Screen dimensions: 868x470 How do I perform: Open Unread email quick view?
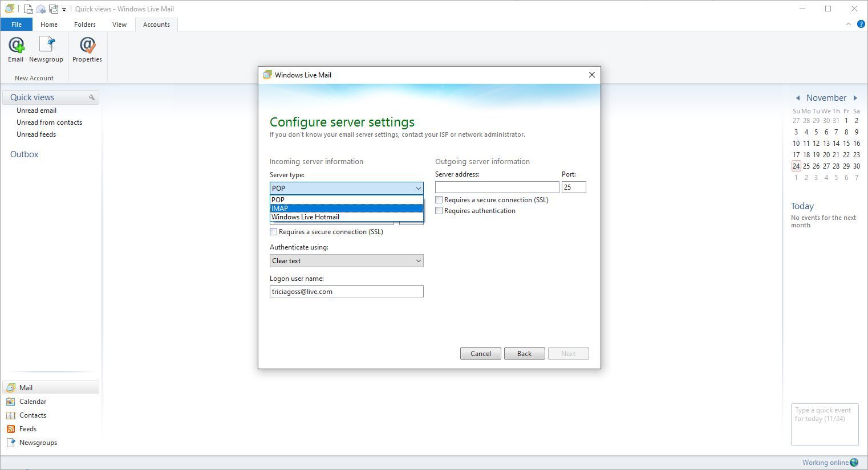[36, 111]
